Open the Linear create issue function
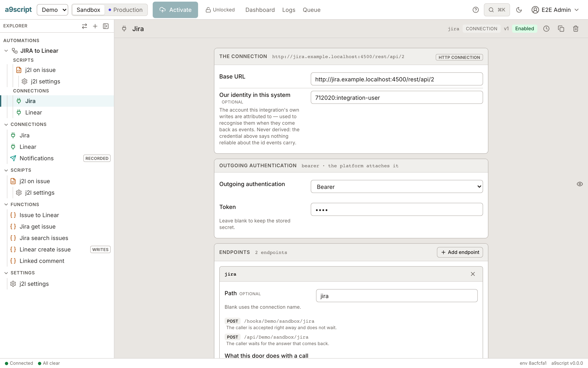The width and height of the screenshot is (588, 368). (45, 249)
